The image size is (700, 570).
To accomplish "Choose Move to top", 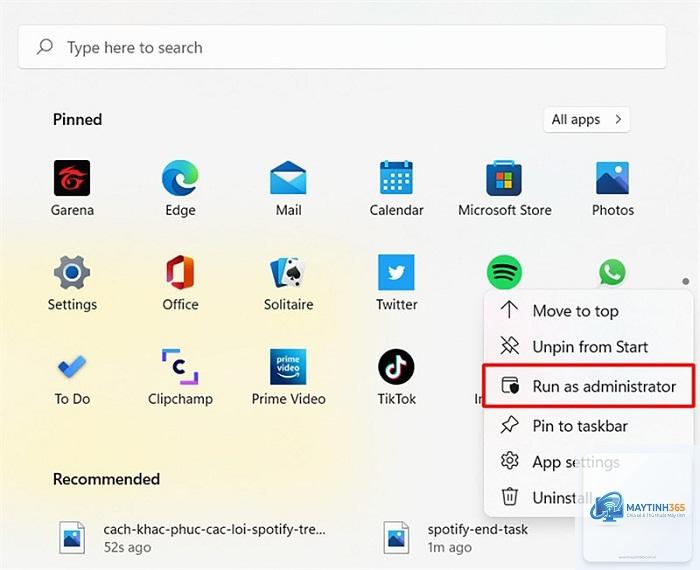I will 588,311.
